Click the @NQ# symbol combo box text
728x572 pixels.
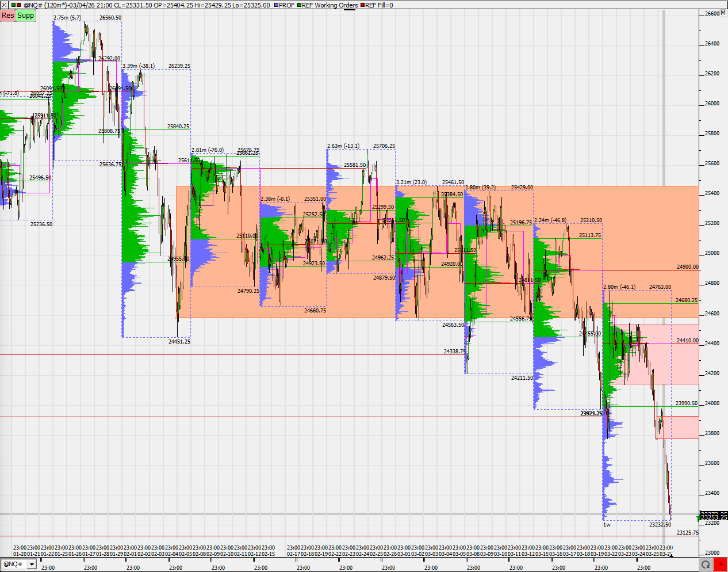[13, 564]
